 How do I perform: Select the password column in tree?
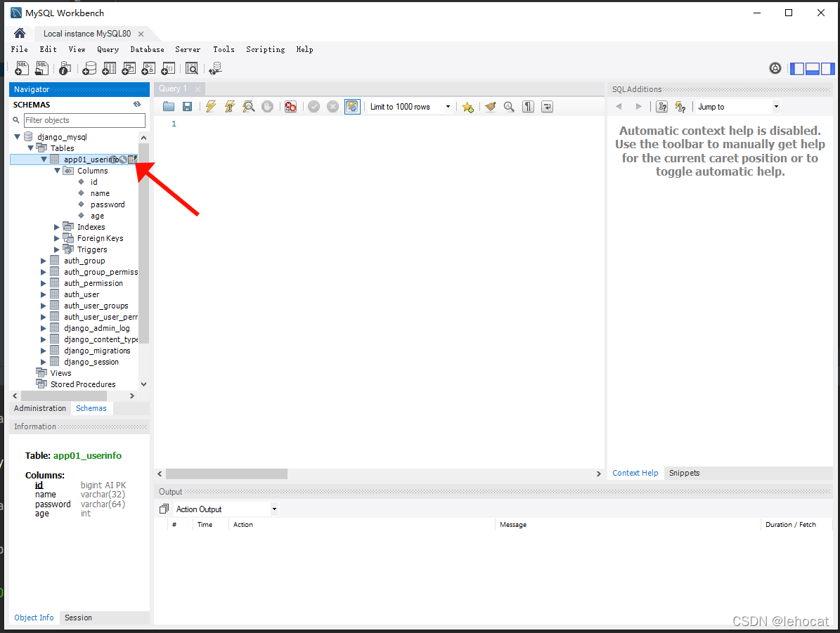coord(107,204)
